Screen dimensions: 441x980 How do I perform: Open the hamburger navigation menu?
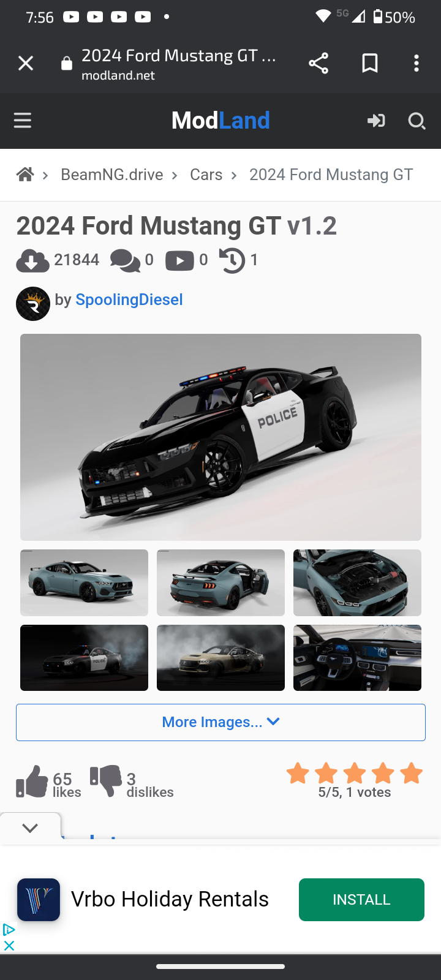[x=23, y=121]
